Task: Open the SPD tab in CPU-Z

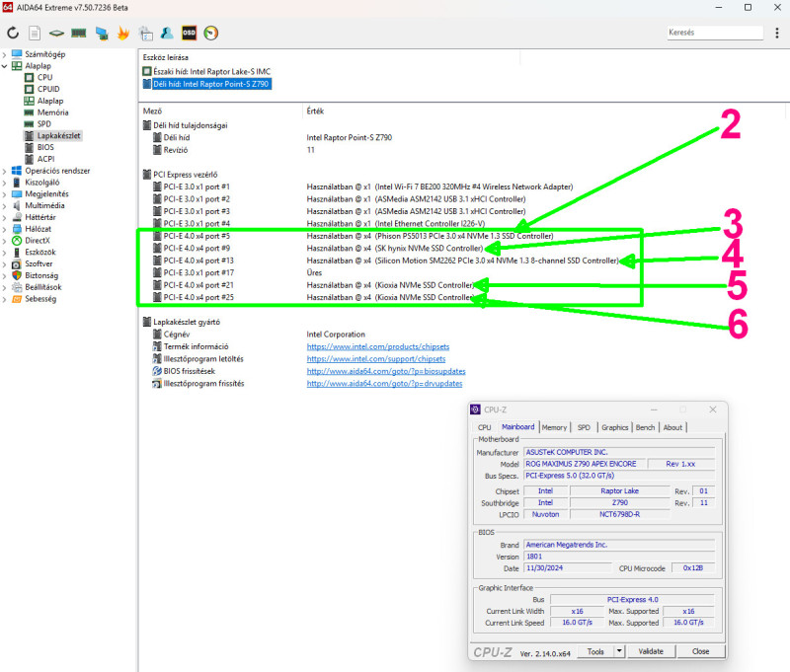Action: pyautogui.click(x=584, y=427)
